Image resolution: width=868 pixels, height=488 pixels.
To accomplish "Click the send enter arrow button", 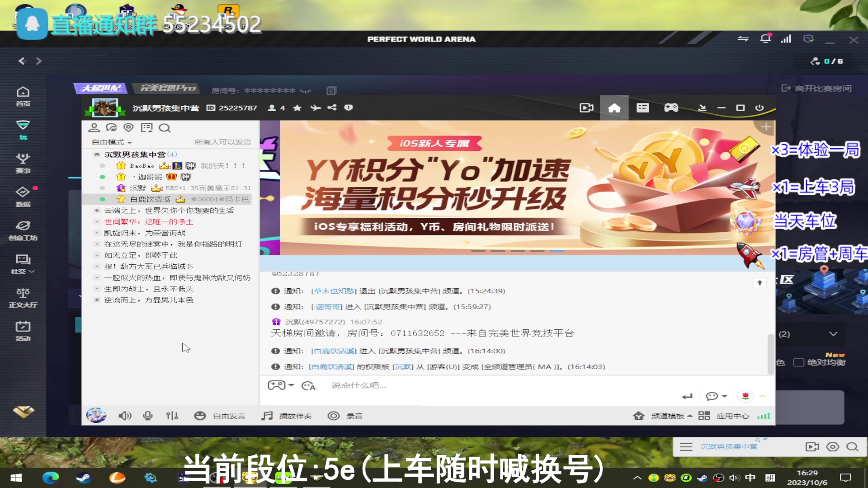I will pyautogui.click(x=687, y=396).
